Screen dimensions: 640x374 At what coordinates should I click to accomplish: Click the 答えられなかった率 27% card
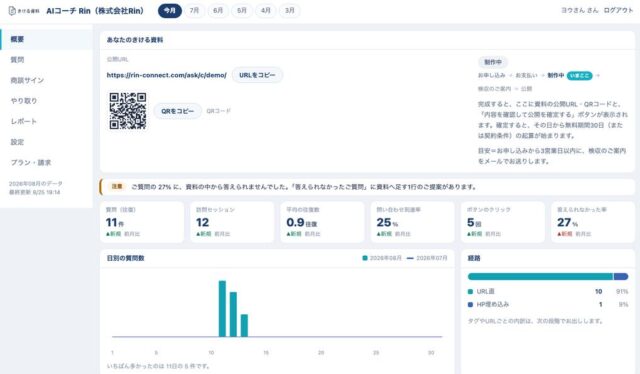pos(593,222)
